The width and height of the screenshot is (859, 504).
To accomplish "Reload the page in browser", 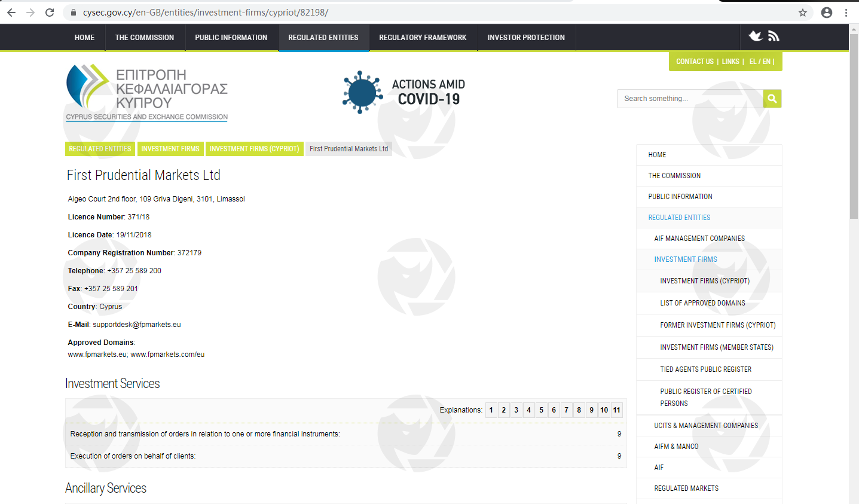I will tap(50, 13).
